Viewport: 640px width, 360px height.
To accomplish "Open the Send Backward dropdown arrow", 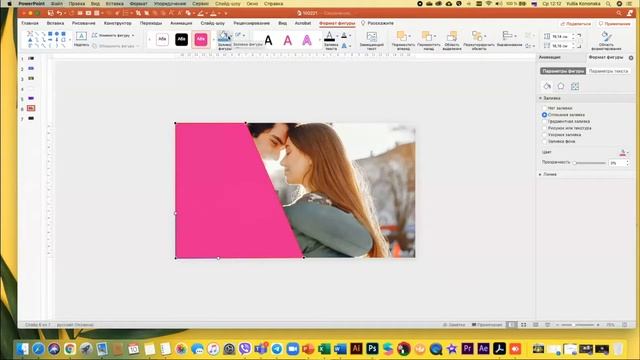I will point(435,36).
